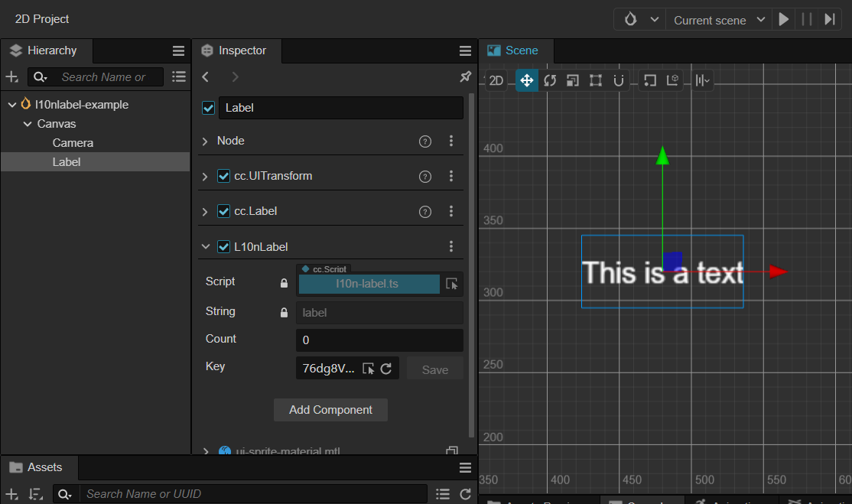Toggle the cc.UITransform enabled checkbox
This screenshot has width=852, height=504.
223,176
